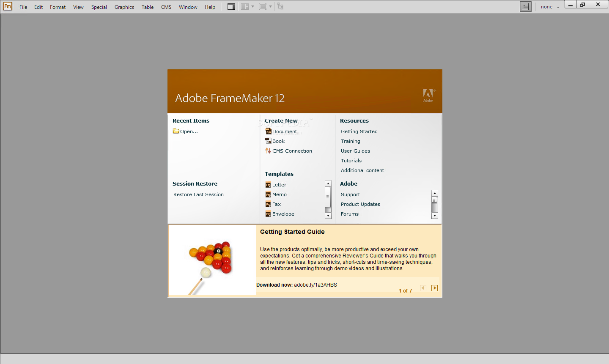Go to previous tip with left arrow
Viewport: 609px width, 364px height.
tap(423, 288)
